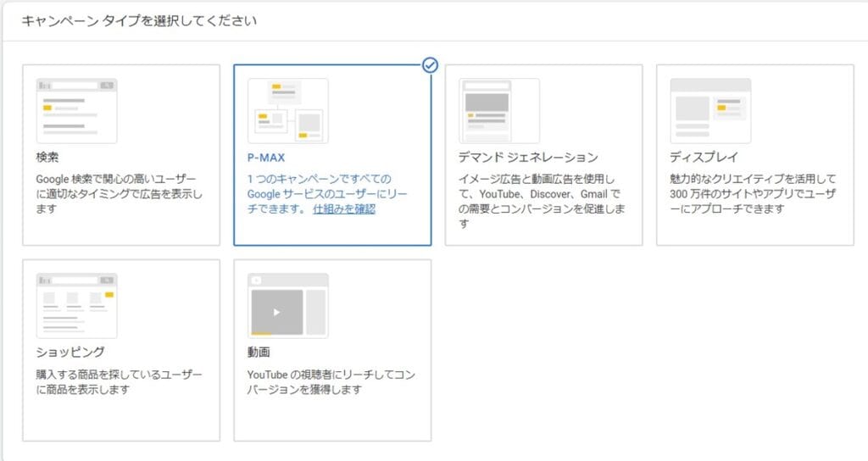
Task: Click the 魅力的なクリエイティブ description text
Action: [x=753, y=194]
